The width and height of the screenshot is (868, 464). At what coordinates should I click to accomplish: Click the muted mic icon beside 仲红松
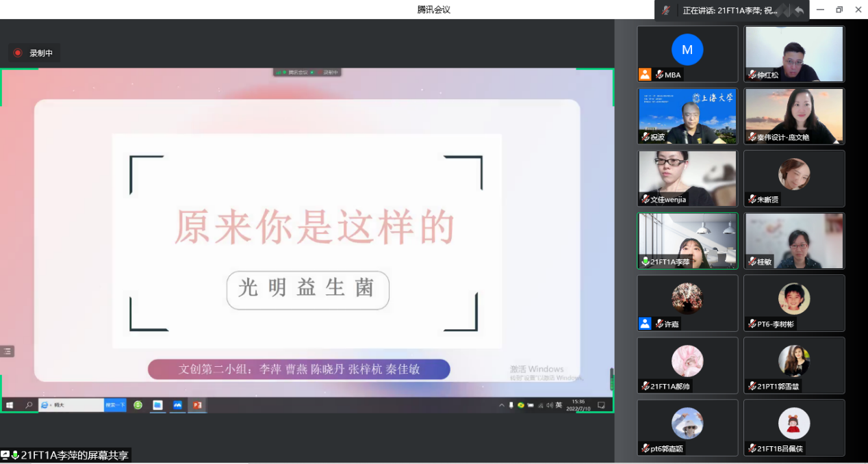point(752,75)
